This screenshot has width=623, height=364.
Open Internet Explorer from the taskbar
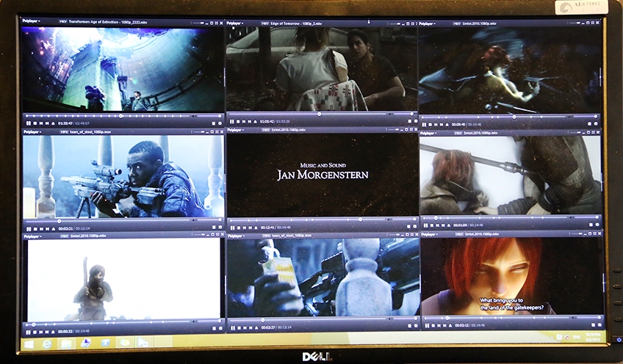46,343
